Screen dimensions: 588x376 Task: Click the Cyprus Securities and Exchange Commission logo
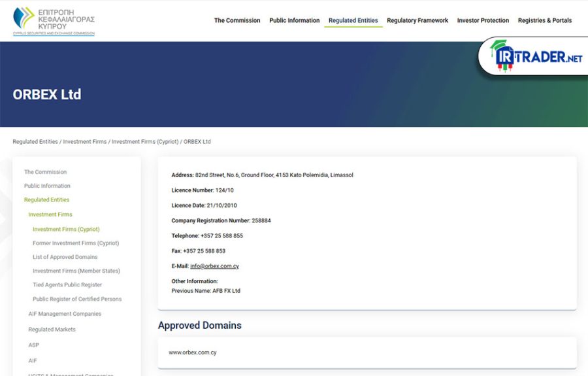(54, 21)
